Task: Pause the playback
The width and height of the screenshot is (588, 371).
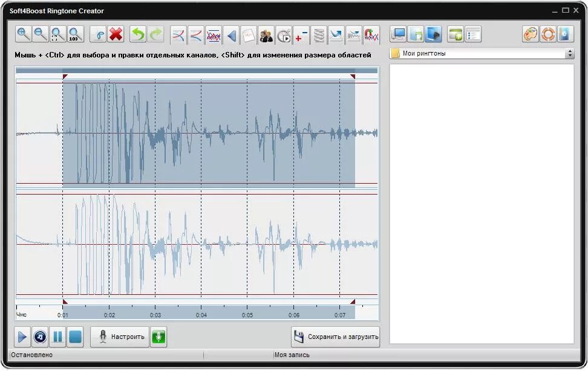Action: [x=57, y=337]
